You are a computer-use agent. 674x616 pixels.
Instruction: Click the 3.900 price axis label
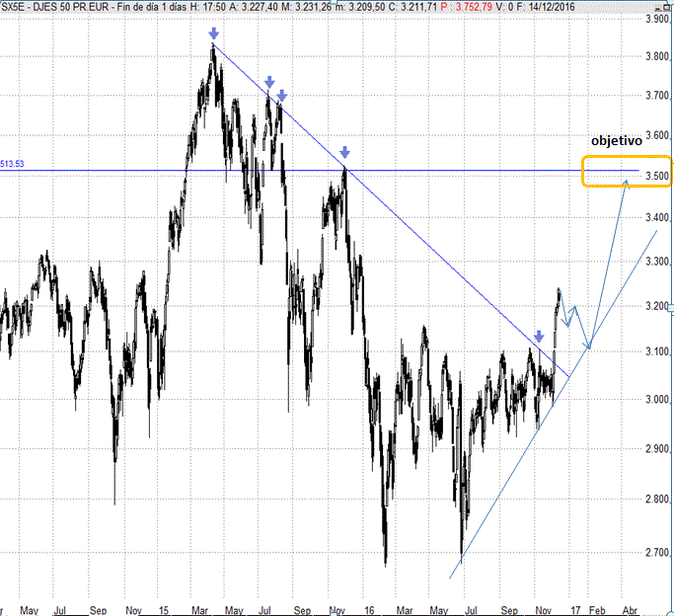click(x=657, y=19)
